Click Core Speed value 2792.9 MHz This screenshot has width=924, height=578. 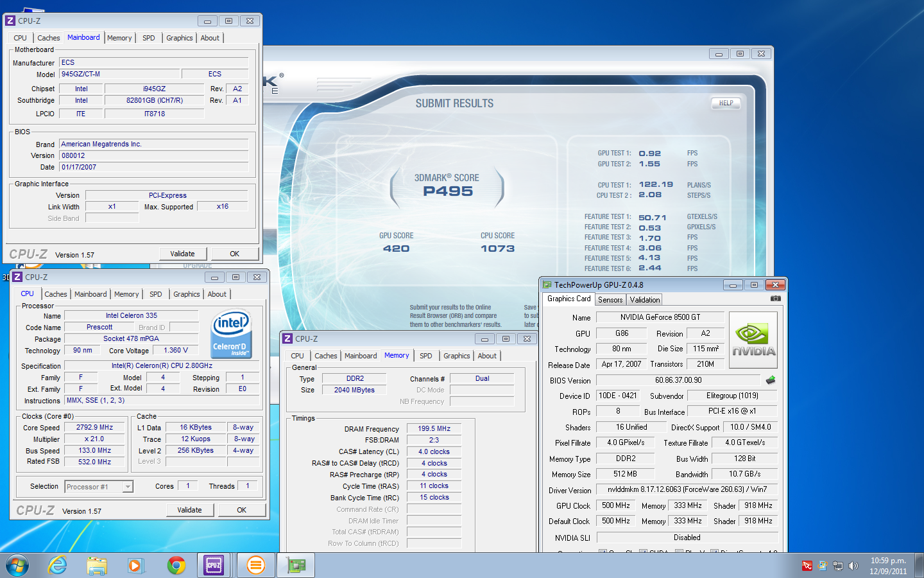95,427
